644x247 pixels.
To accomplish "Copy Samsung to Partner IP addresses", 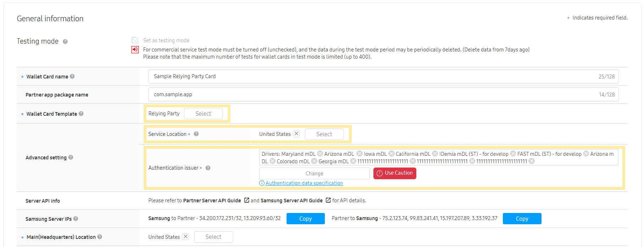I will click(305, 219).
